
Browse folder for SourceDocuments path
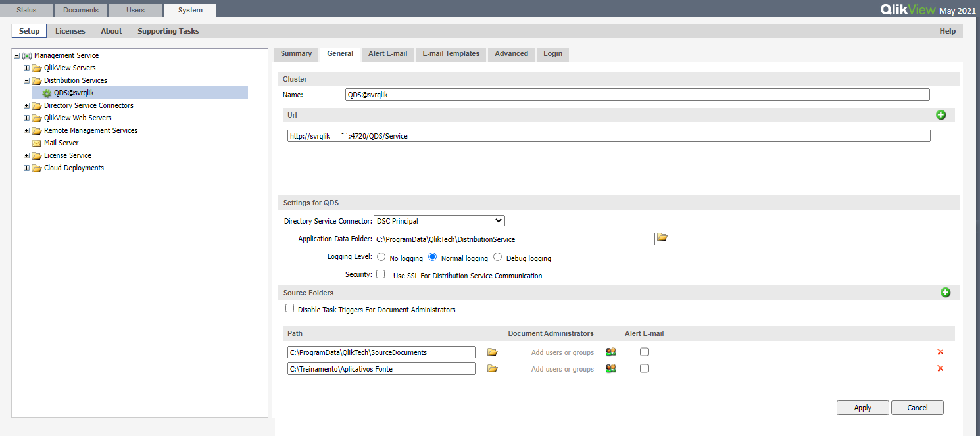(492, 352)
